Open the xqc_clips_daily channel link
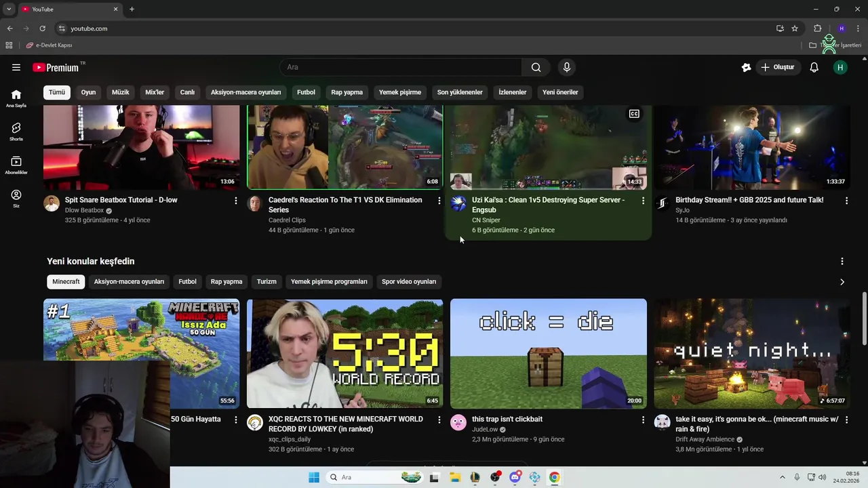 (290, 439)
